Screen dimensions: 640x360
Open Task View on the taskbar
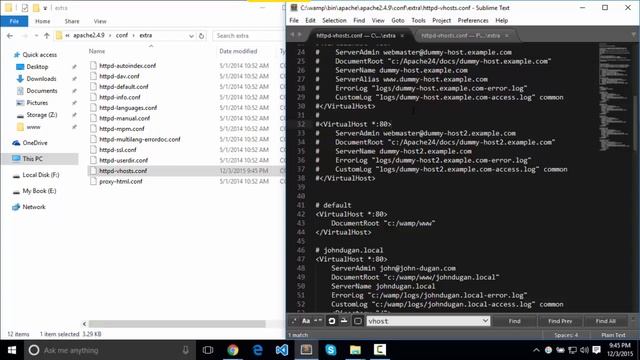coord(208,350)
